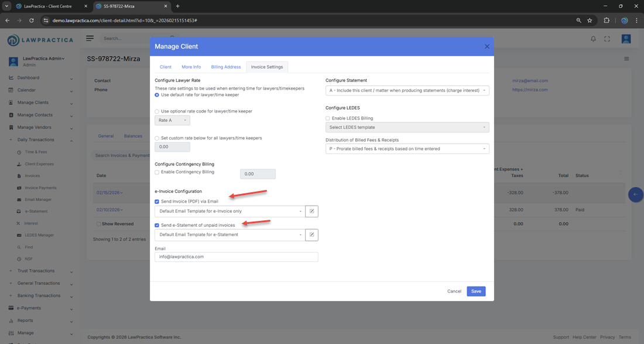Uncheck Send Invoice (PDF) via Email

point(157,202)
